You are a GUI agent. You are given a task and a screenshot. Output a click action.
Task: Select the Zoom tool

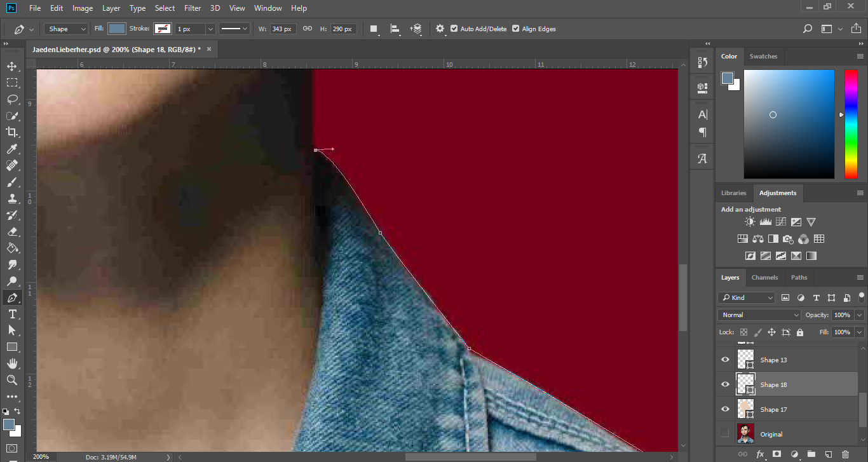point(12,380)
